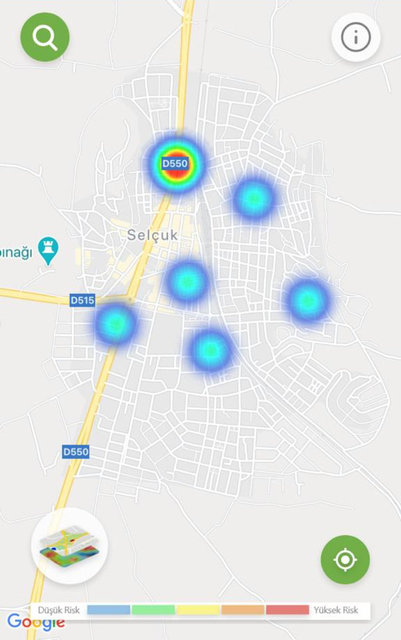Tap the D515 road shield

82,300
